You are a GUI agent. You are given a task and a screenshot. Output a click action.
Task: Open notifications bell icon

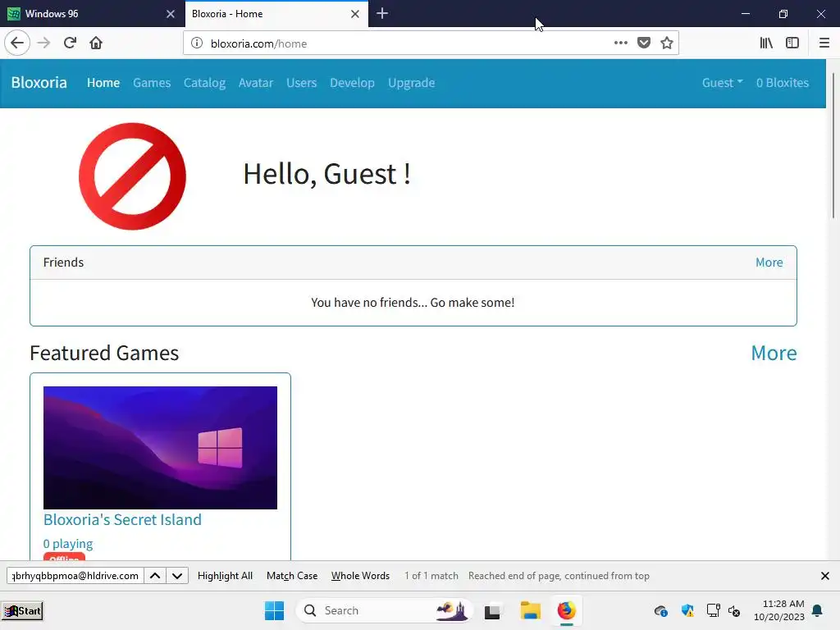tap(817, 610)
